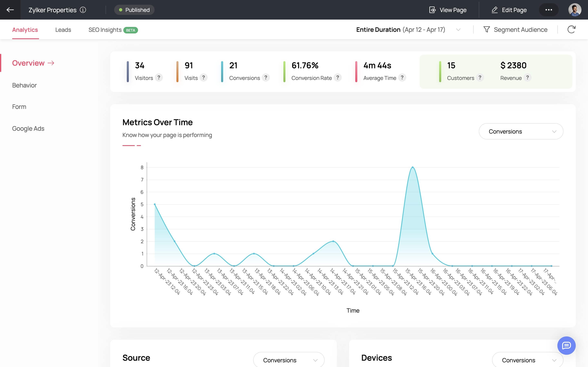Switch to the Leads tab
Screen dimensions: 588x367
pyautogui.click(x=63, y=30)
